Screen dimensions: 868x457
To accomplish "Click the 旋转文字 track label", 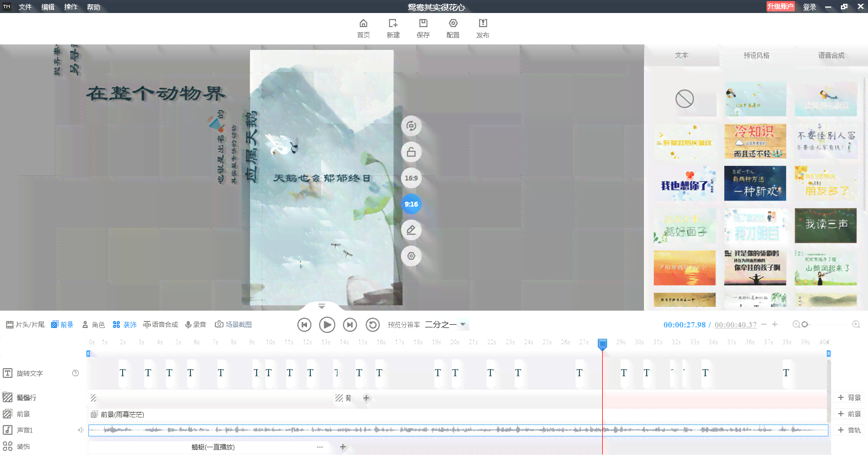I will pyautogui.click(x=29, y=373).
